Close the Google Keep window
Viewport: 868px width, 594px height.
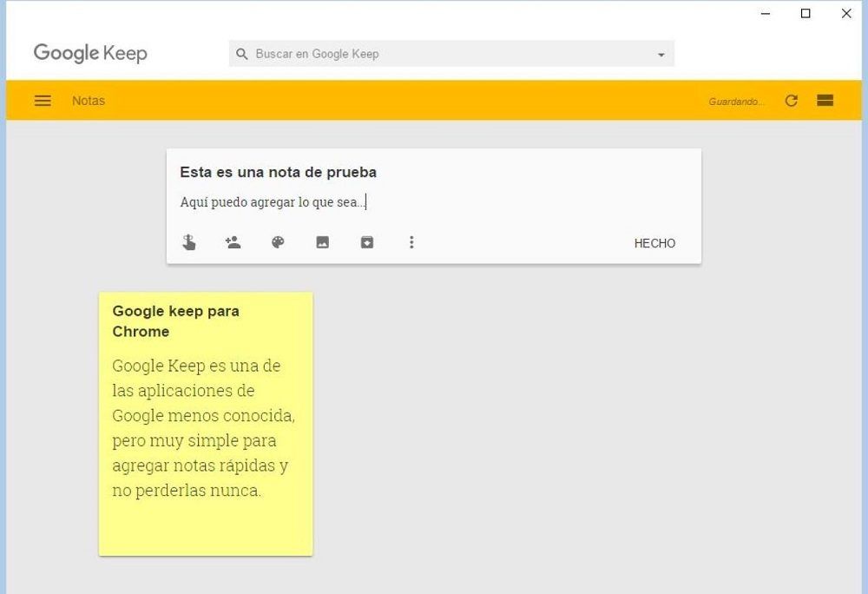(x=846, y=13)
